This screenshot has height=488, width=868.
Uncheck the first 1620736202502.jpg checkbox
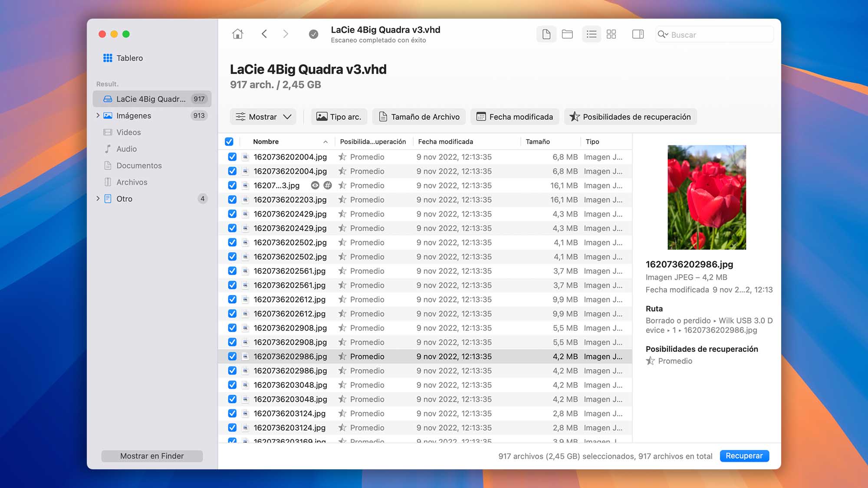pyautogui.click(x=232, y=242)
